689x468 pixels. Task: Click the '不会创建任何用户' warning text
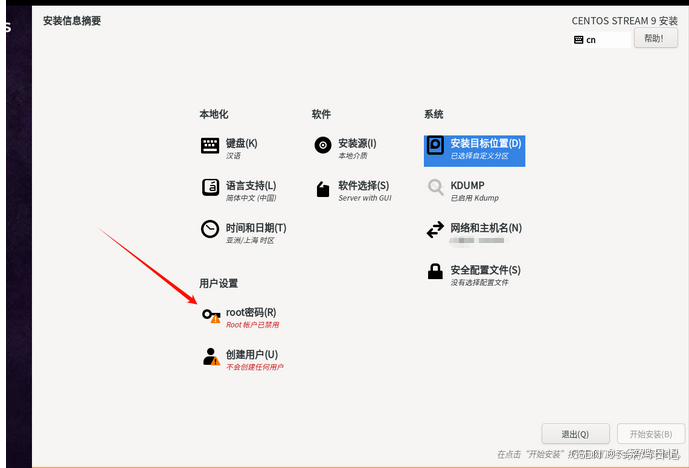pyautogui.click(x=255, y=367)
